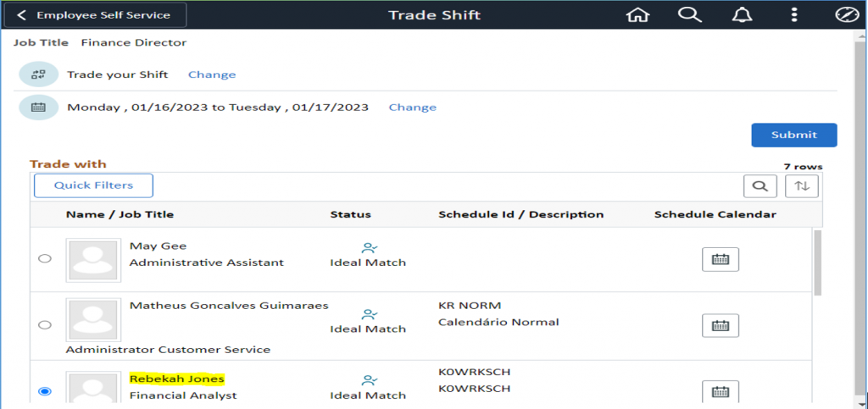Open Matheus Goncalves Guimaraes' schedule calendar
This screenshot has height=409, width=868.
(x=721, y=325)
